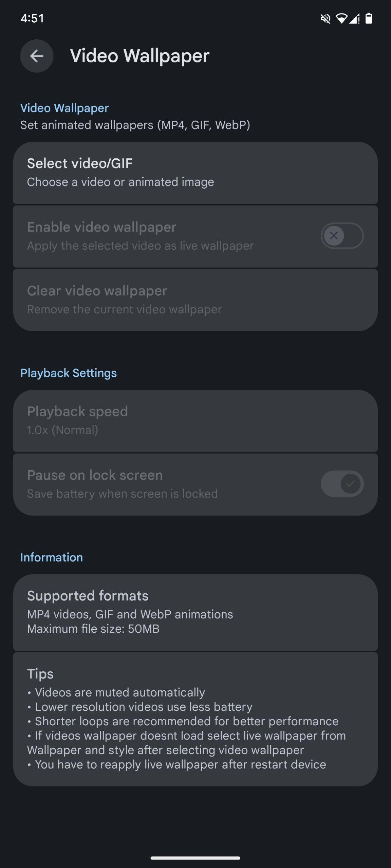Tap the muted sound status icon

tap(325, 19)
